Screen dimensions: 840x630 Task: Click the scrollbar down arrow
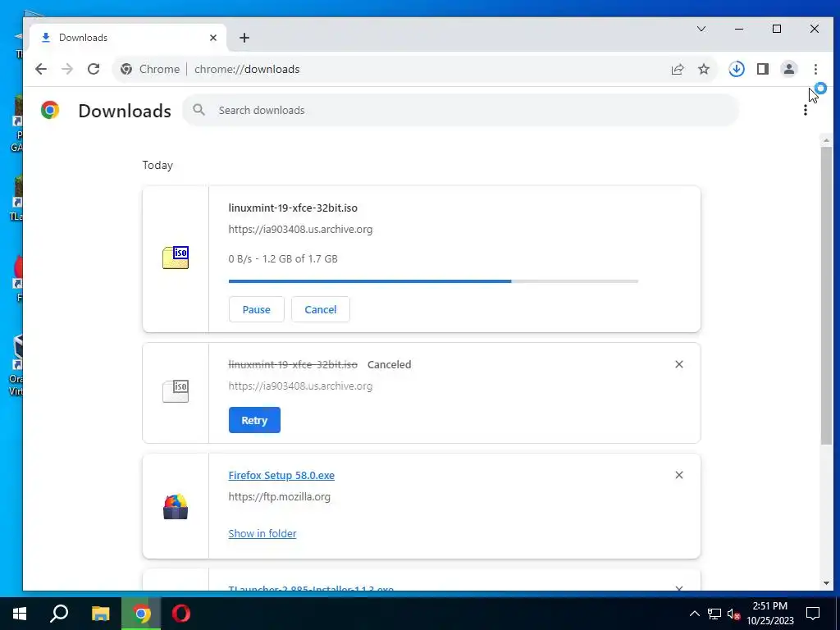(x=826, y=583)
